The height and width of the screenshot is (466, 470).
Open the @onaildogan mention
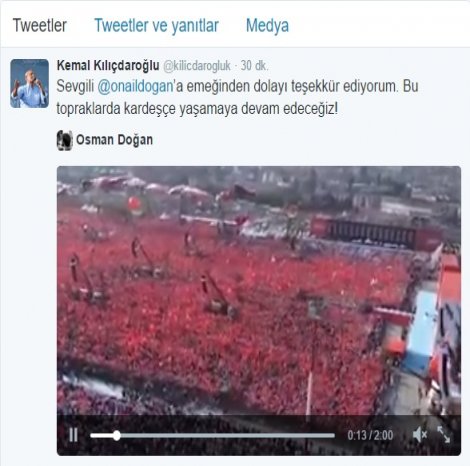click(x=135, y=86)
